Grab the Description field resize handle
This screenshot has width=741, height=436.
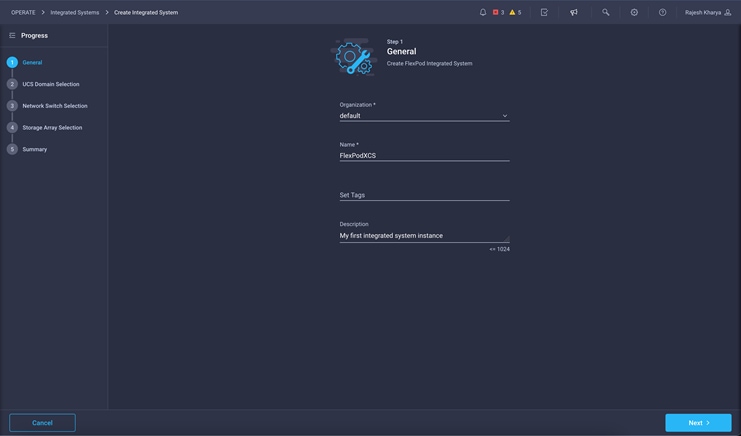[507, 239]
